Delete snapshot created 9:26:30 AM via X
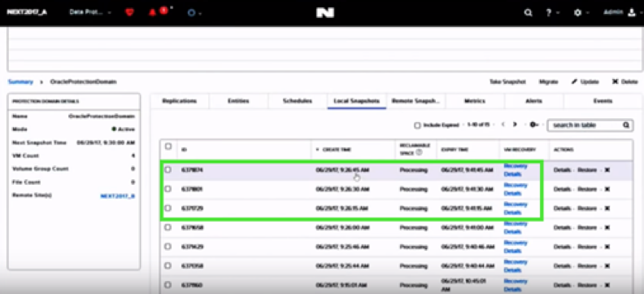 tap(607, 189)
